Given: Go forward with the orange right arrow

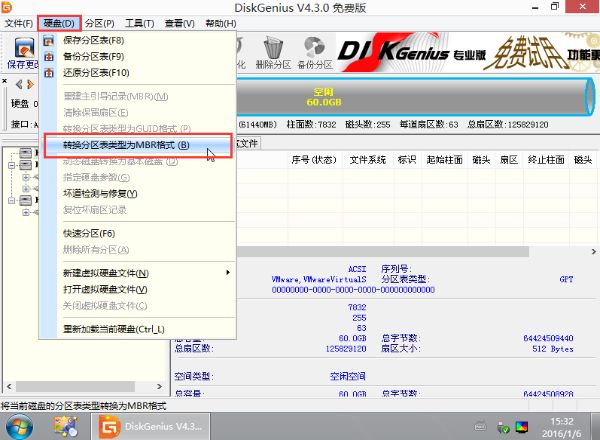Looking at the screenshot, I should click(x=31, y=84).
